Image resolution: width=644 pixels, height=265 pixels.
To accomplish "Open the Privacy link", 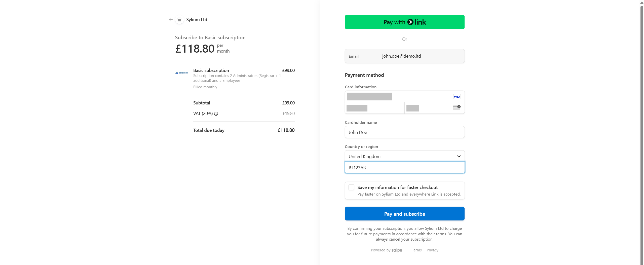I will coord(432,250).
